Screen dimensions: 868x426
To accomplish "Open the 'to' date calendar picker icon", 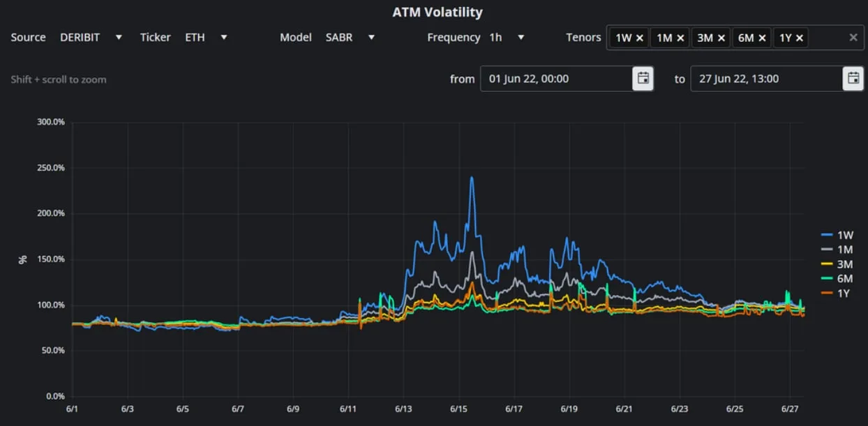I will [853, 79].
